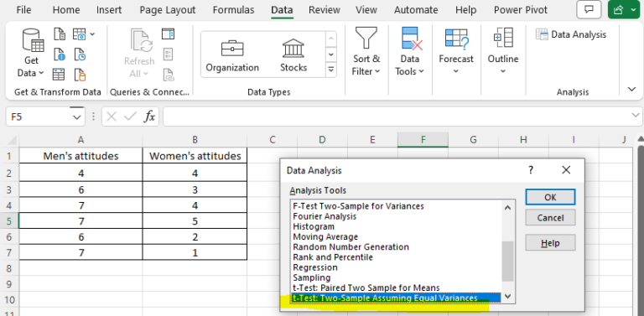The width and height of the screenshot is (644, 316).
Task: Click Cancel in Data Analysis dialog
Action: (x=550, y=217)
